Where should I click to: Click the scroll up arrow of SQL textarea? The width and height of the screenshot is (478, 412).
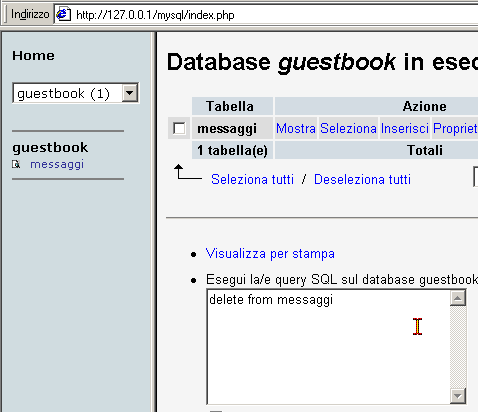click(x=458, y=298)
